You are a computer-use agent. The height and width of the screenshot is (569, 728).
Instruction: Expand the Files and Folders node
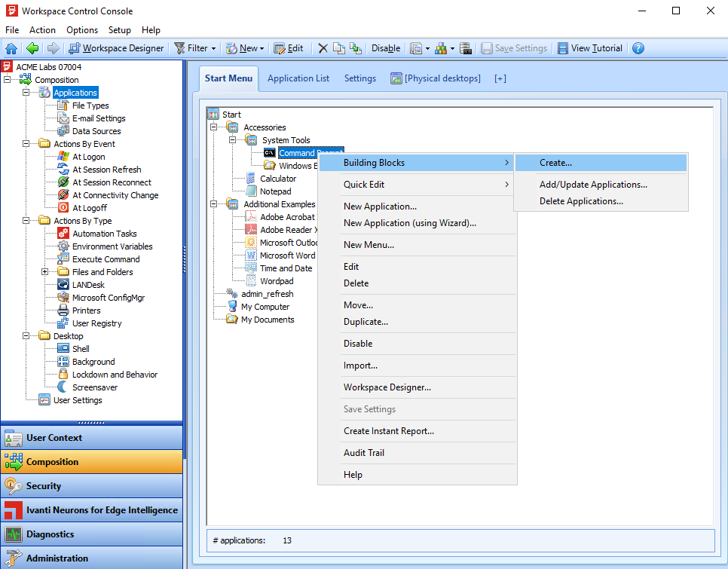(x=44, y=272)
